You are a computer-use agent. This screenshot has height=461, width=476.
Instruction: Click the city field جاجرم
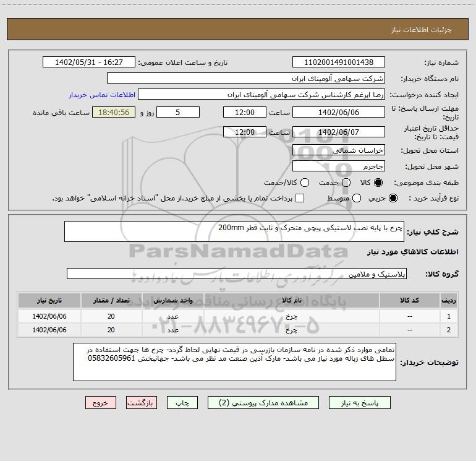click(339, 166)
